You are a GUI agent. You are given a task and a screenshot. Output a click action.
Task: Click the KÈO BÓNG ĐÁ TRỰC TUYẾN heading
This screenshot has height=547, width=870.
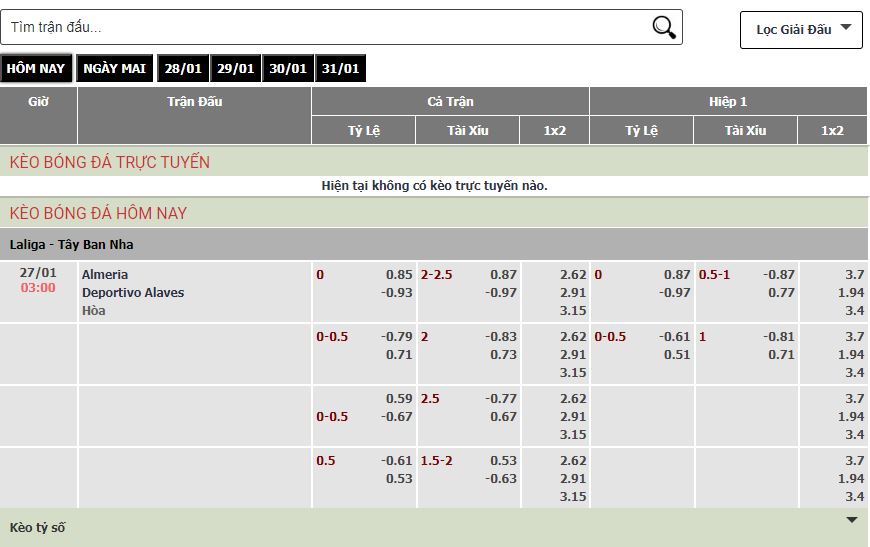coord(110,162)
